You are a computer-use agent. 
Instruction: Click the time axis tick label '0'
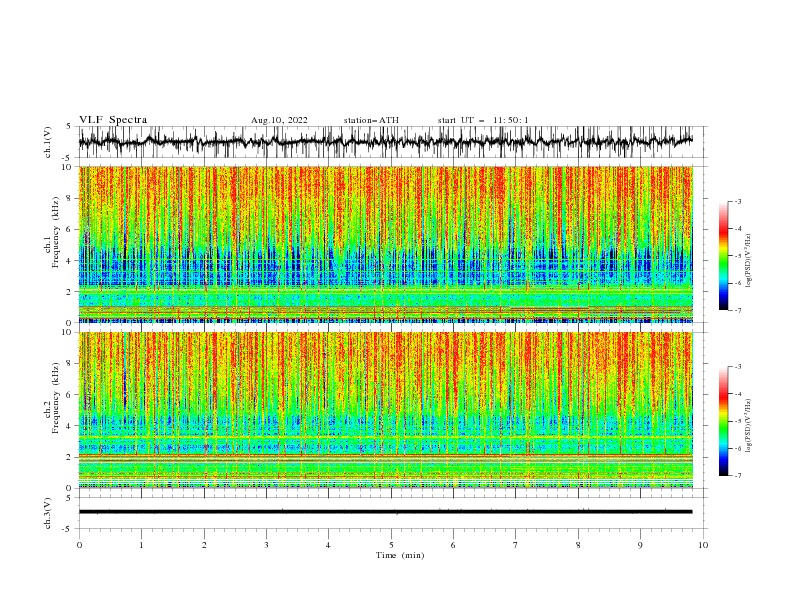tap(79, 545)
